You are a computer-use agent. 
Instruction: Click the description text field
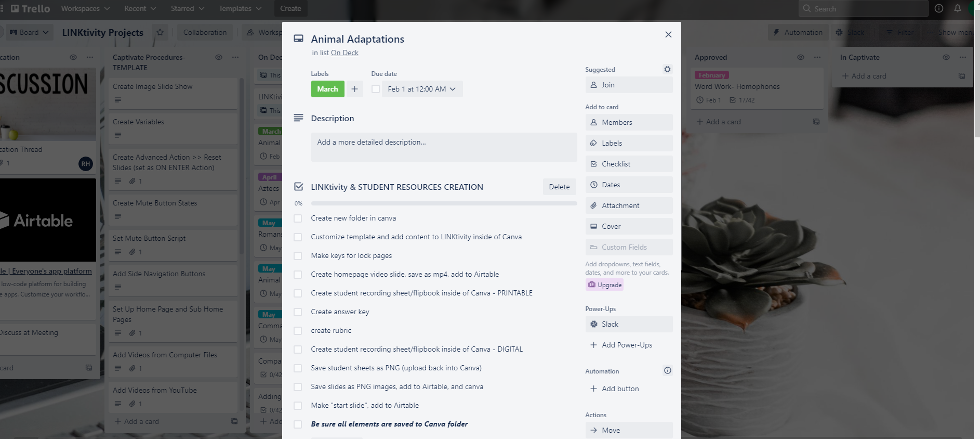444,147
